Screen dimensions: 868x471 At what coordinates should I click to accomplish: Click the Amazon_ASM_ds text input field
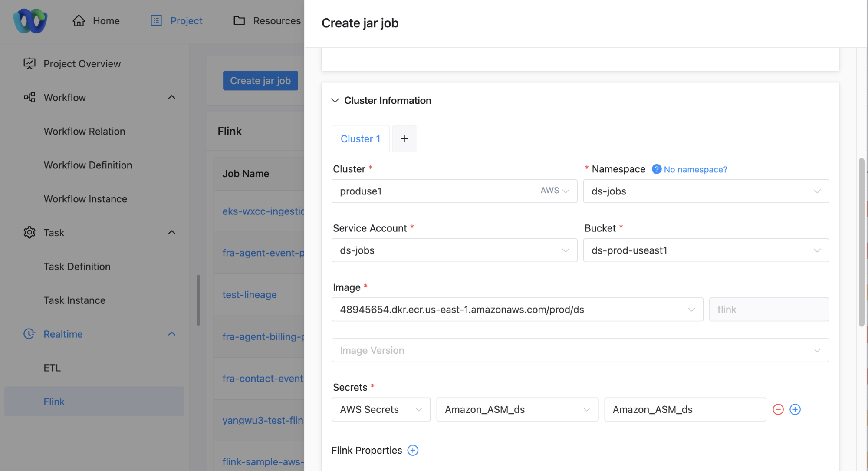click(x=684, y=409)
